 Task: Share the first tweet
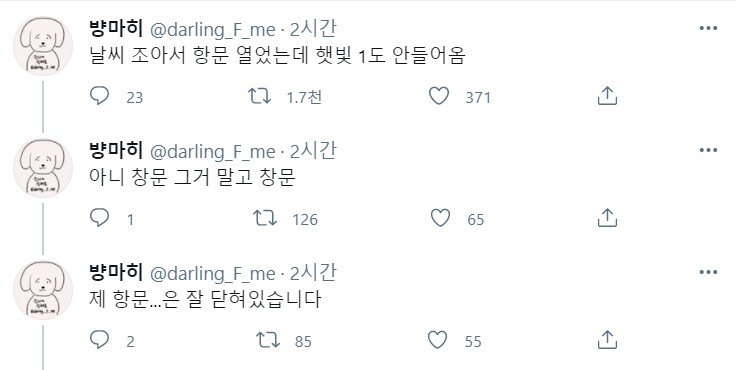[607, 95]
